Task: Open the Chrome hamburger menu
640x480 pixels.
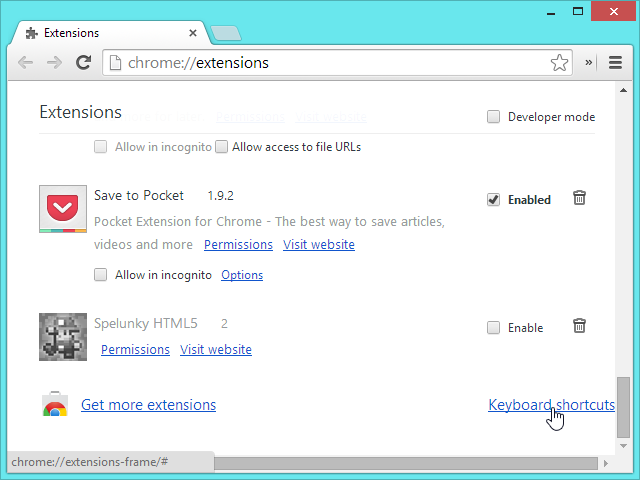Action: tap(615, 62)
